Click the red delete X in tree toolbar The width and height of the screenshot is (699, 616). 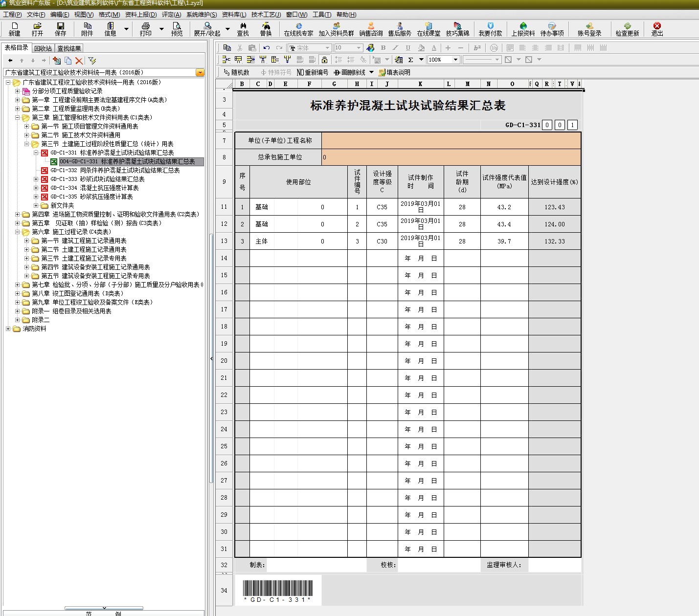pyautogui.click(x=79, y=61)
